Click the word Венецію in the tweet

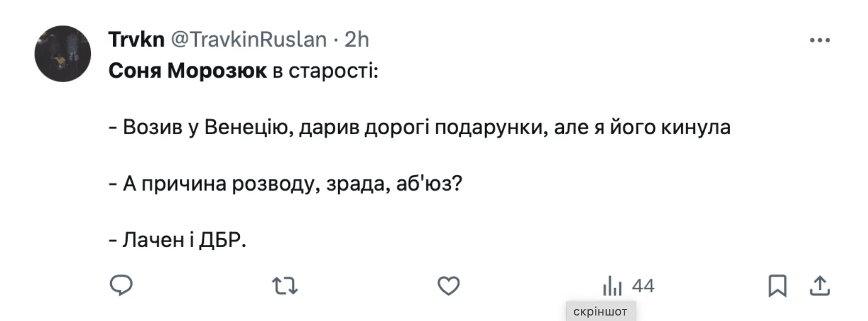[x=249, y=127]
